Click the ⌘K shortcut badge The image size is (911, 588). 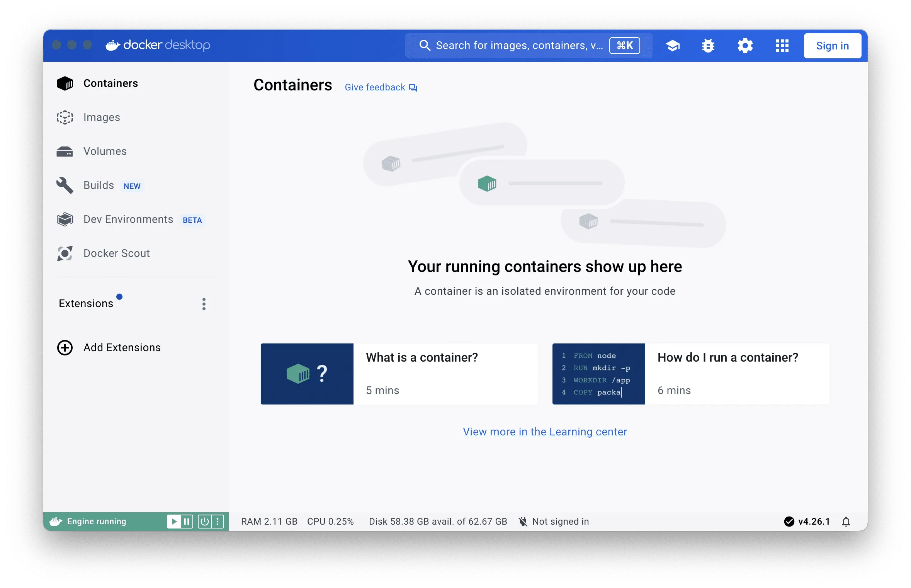(624, 46)
